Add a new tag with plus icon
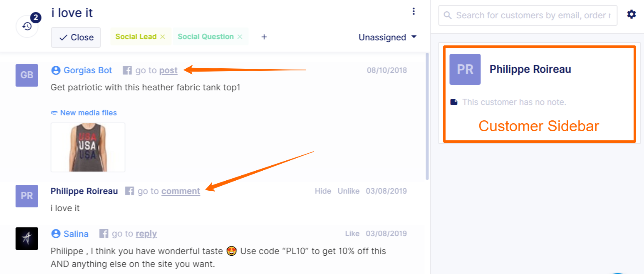This screenshot has height=274, width=644. [x=264, y=37]
